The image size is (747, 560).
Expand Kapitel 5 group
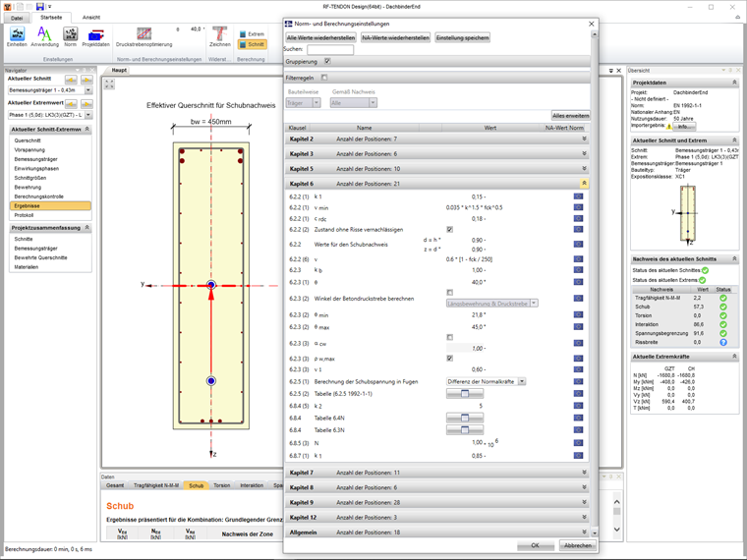(584, 168)
